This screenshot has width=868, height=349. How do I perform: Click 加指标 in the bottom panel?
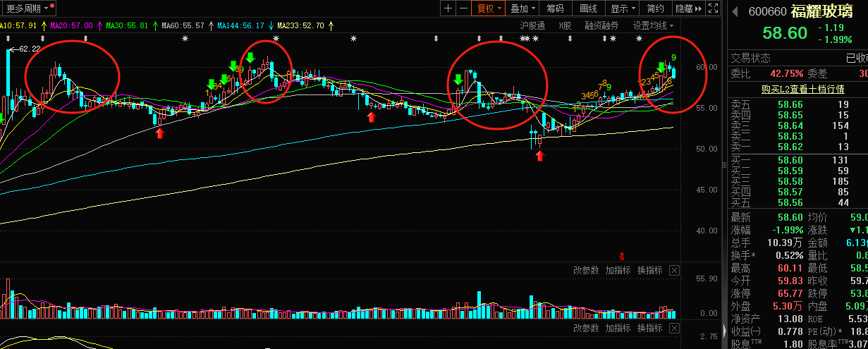tap(618, 329)
